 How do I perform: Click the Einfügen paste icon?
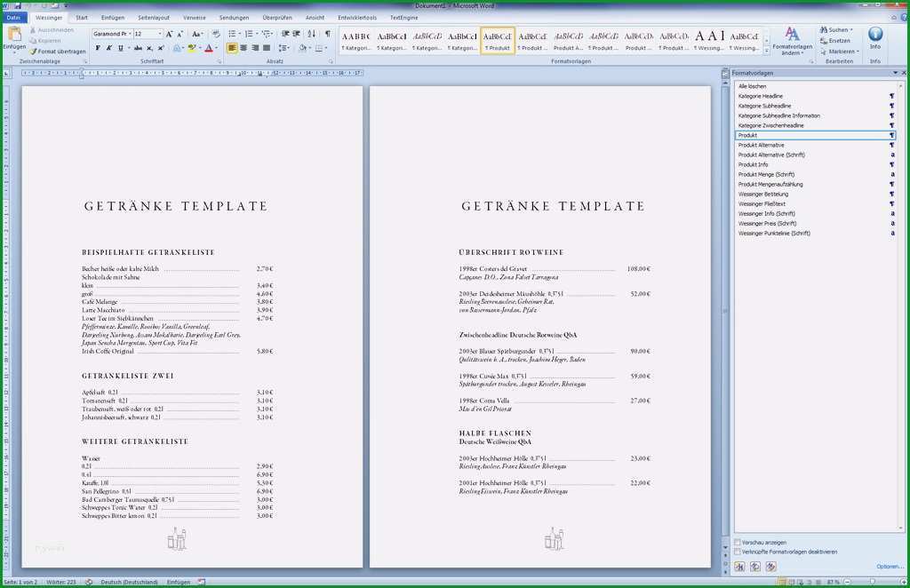14,34
